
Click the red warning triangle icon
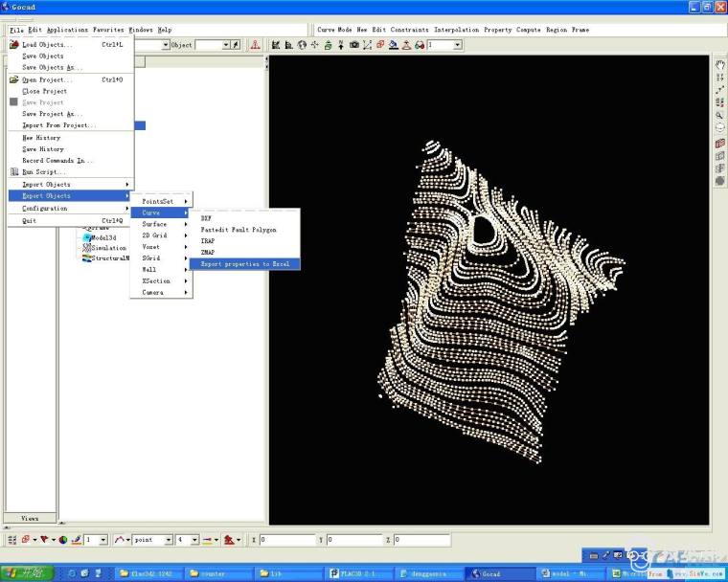click(x=255, y=45)
